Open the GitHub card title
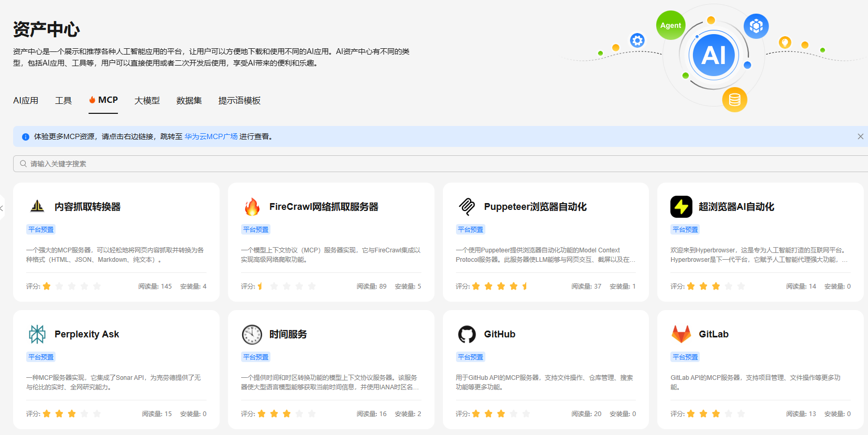The image size is (868, 435). 500,334
